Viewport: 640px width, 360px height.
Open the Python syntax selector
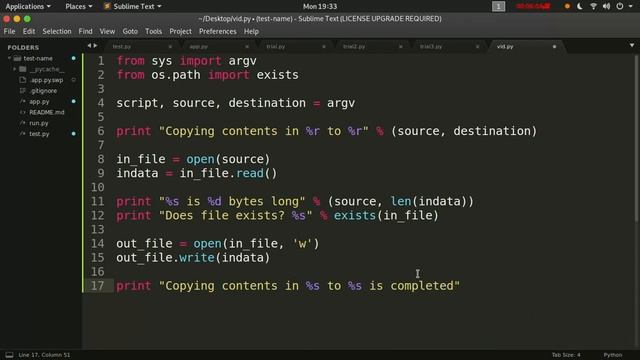coord(613,355)
